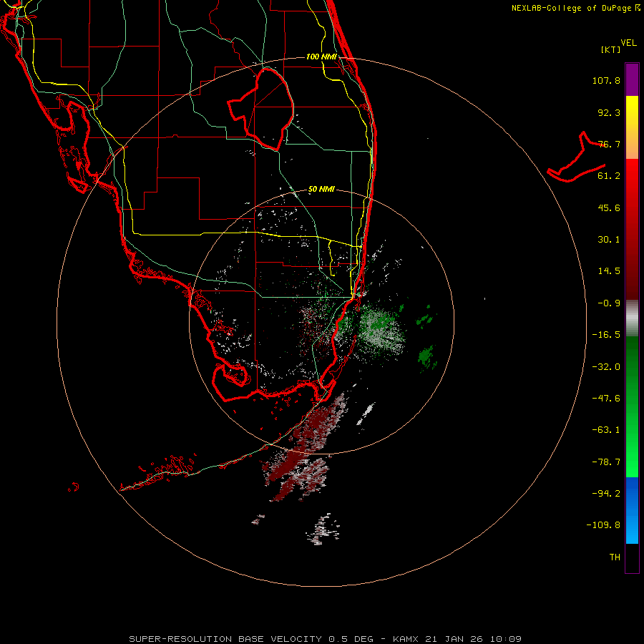Screen dimensions: 644x644
Task: Select the 92.3 scale value
Action: click(x=609, y=112)
